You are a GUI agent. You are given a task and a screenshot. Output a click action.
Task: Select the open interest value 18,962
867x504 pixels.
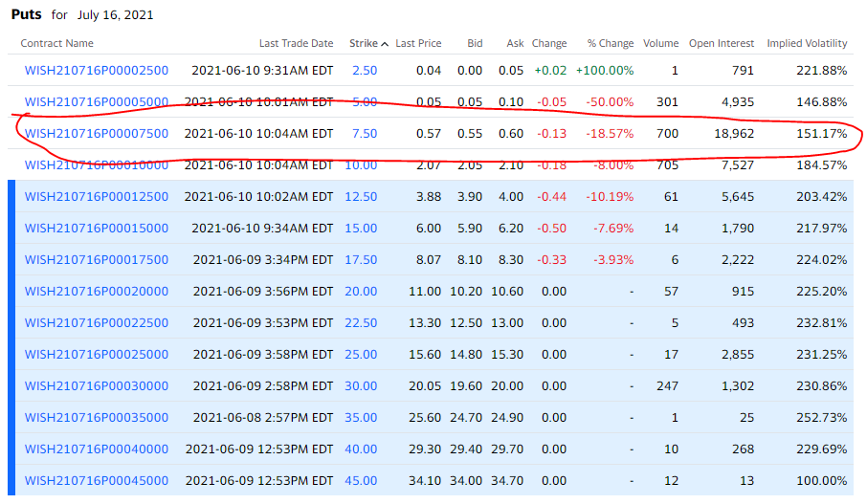coord(734,133)
